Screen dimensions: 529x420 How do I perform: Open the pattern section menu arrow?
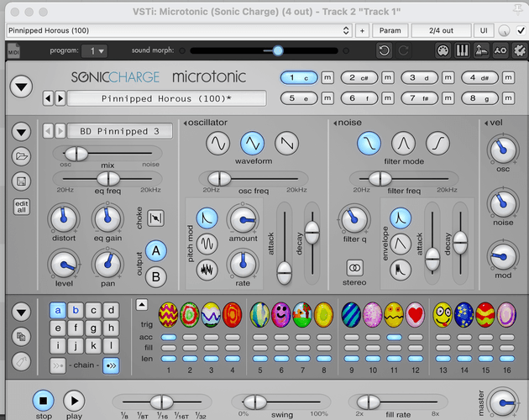(21, 312)
